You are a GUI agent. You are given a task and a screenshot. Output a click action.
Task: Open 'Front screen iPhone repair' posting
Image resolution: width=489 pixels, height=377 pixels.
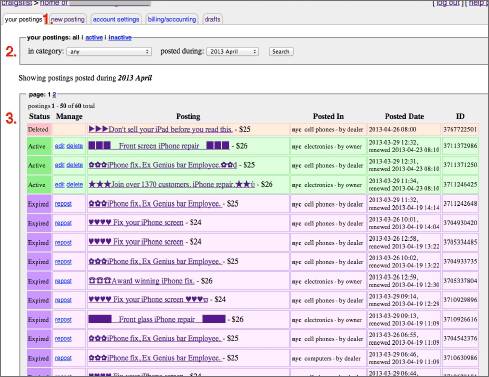pos(159,146)
